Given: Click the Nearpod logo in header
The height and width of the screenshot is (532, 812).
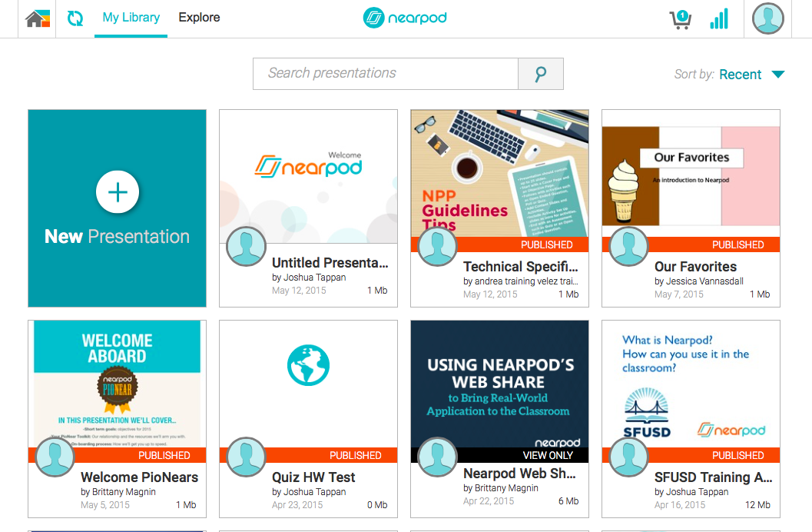Looking at the screenshot, I should click(405, 18).
